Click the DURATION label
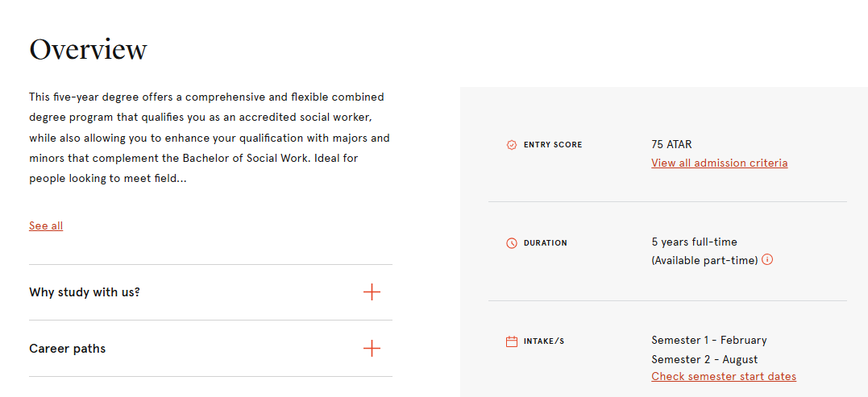 click(546, 242)
